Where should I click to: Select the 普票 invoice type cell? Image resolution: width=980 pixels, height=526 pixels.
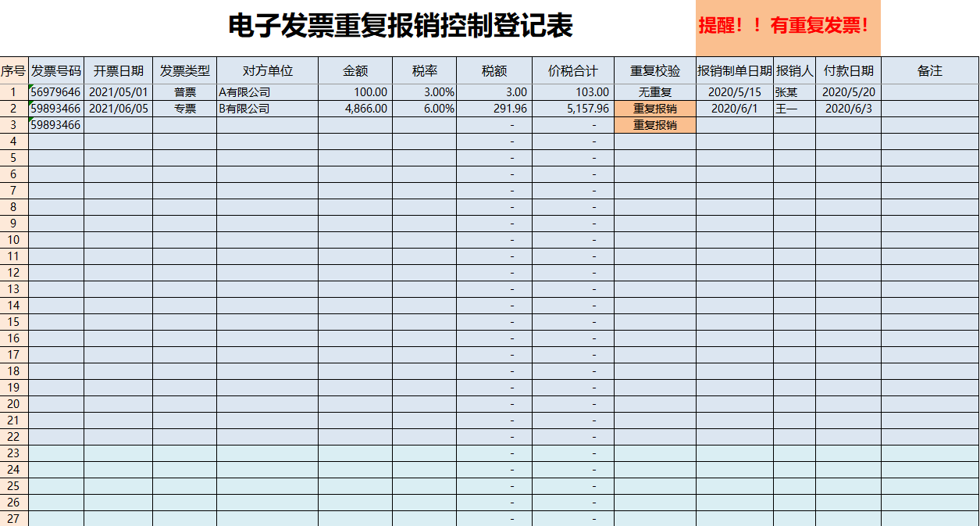184,91
